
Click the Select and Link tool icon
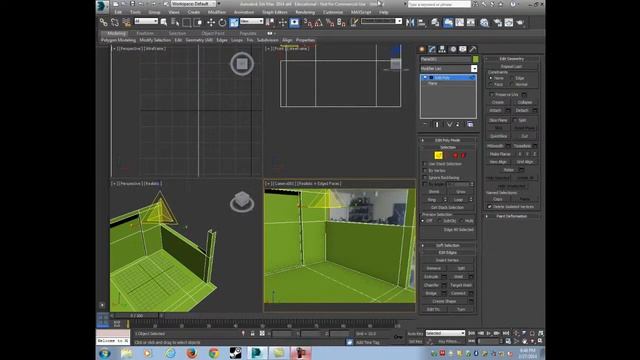(104, 22)
